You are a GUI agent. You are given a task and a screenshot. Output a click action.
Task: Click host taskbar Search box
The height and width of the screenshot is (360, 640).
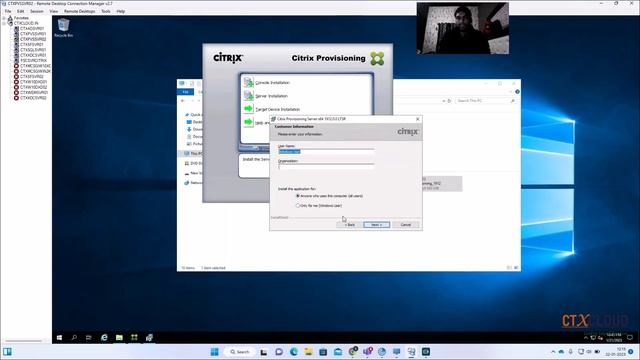[240, 352]
